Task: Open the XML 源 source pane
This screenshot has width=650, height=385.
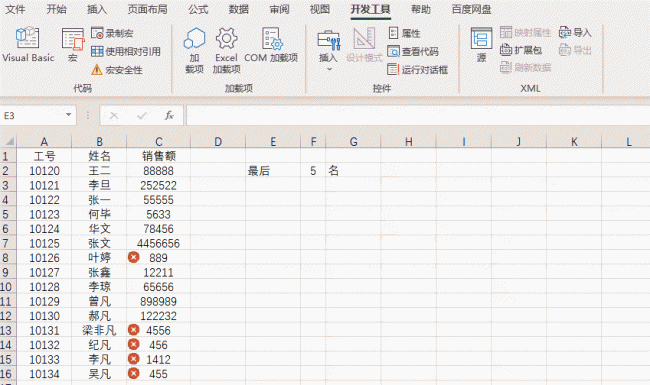Action: click(481, 45)
